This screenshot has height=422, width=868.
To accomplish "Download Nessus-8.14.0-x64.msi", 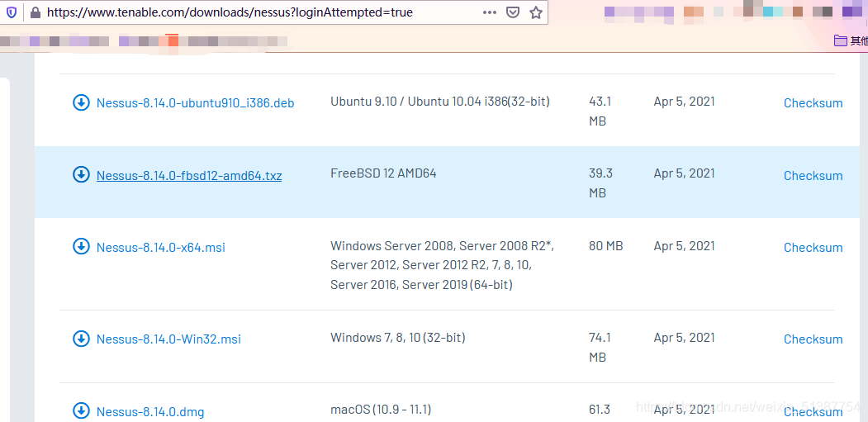I will tap(160, 248).
